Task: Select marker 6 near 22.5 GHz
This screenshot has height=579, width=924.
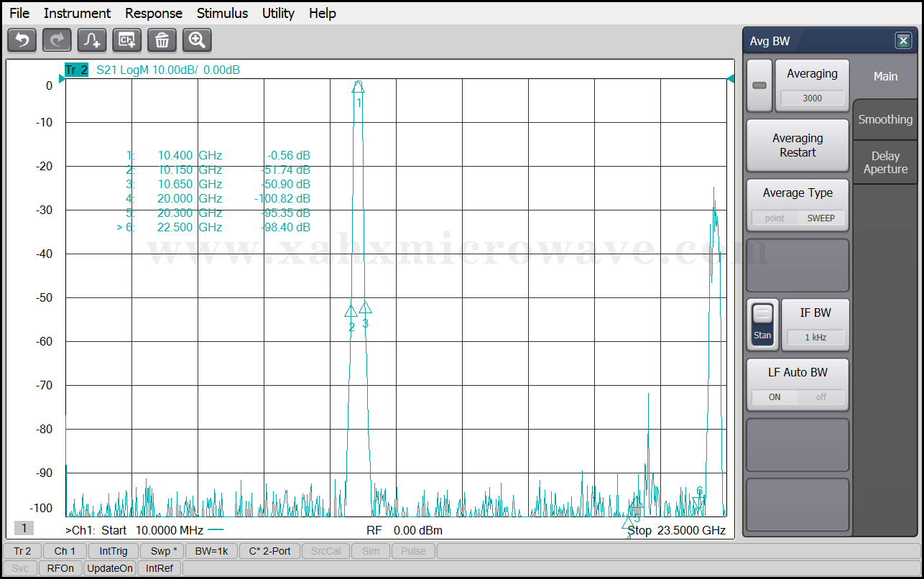Action: [699, 503]
